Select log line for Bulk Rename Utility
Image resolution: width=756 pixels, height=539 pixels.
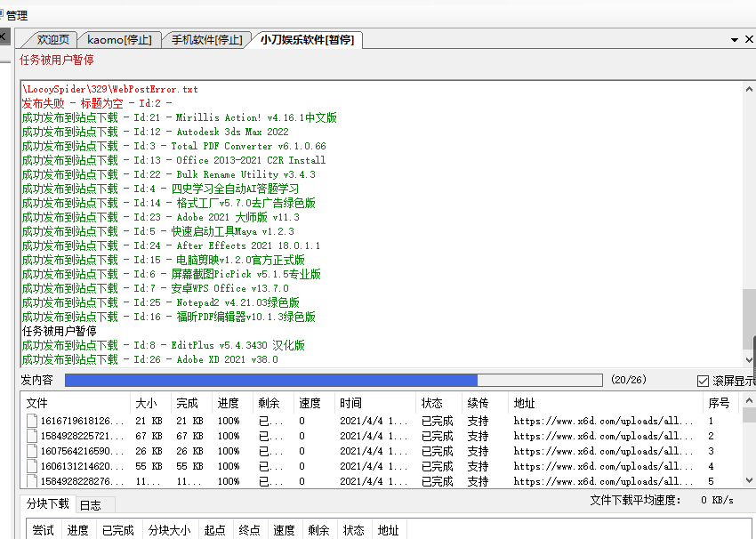coord(169,174)
